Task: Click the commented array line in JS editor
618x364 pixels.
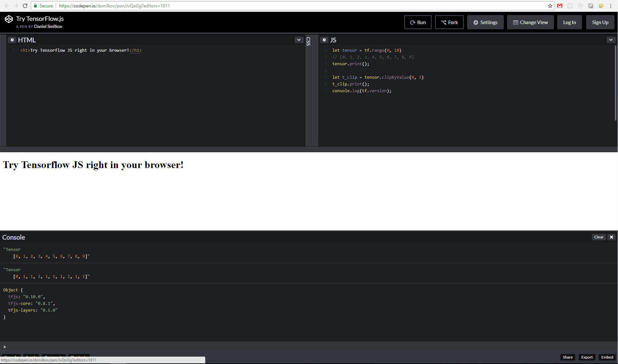Action: 373,57
